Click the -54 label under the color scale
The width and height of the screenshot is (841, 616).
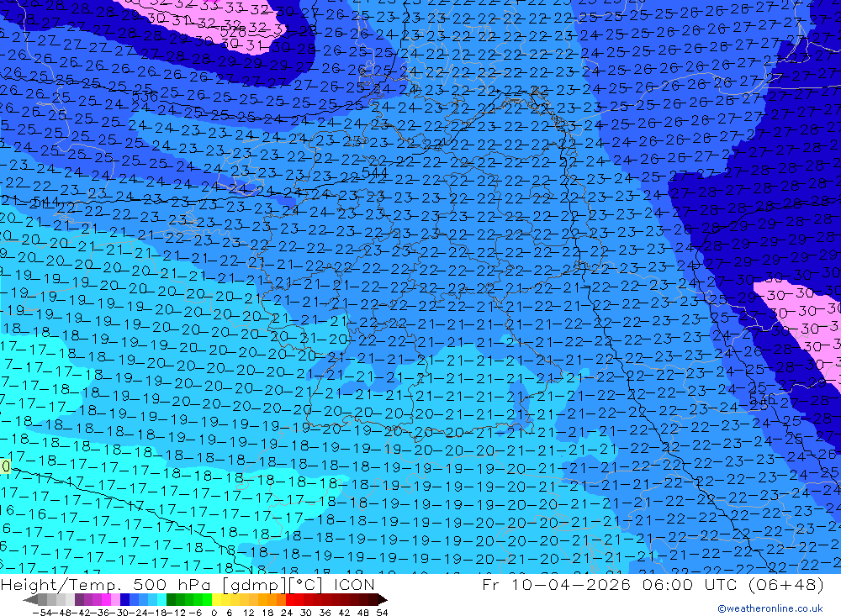(42, 613)
